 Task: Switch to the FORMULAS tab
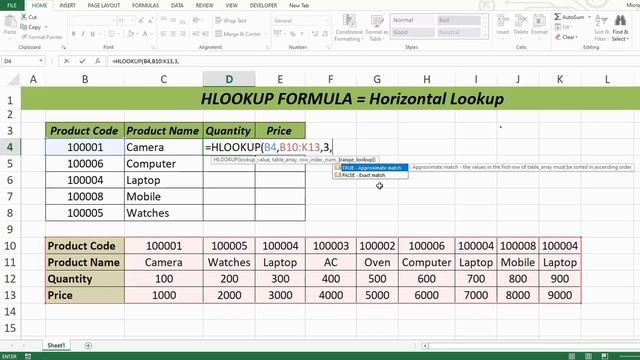coord(145,5)
